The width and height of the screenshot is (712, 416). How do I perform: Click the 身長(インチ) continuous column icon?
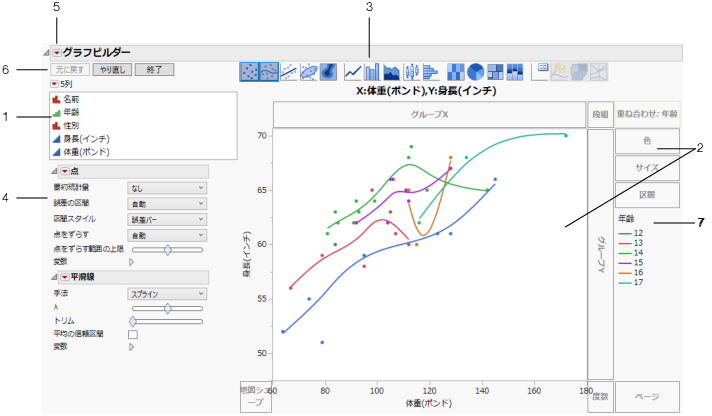point(56,139)
